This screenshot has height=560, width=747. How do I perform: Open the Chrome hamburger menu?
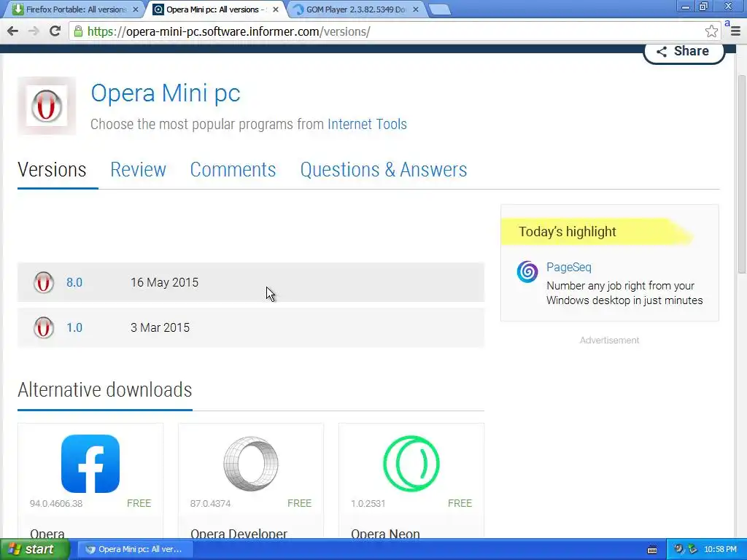click(x=735, y=31)
